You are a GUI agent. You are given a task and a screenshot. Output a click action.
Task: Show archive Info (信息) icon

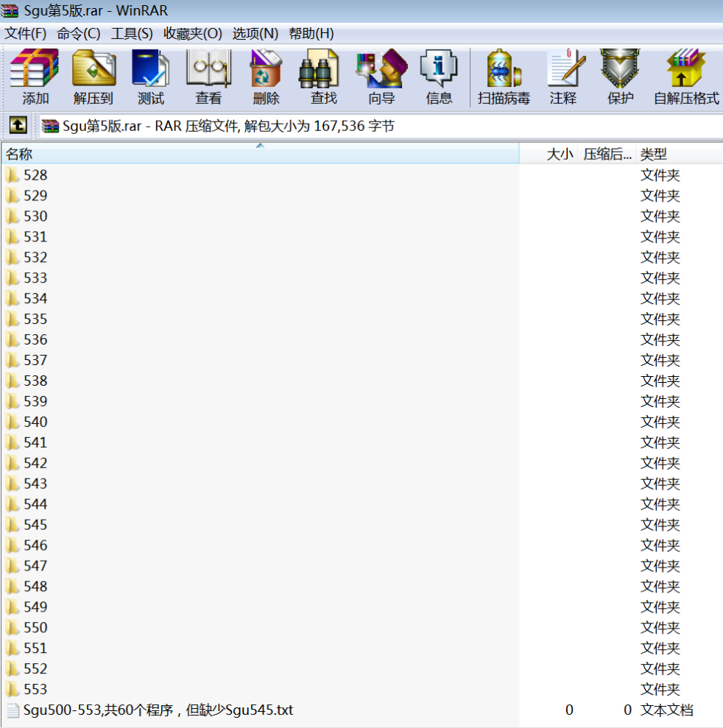tap(439, 77)
